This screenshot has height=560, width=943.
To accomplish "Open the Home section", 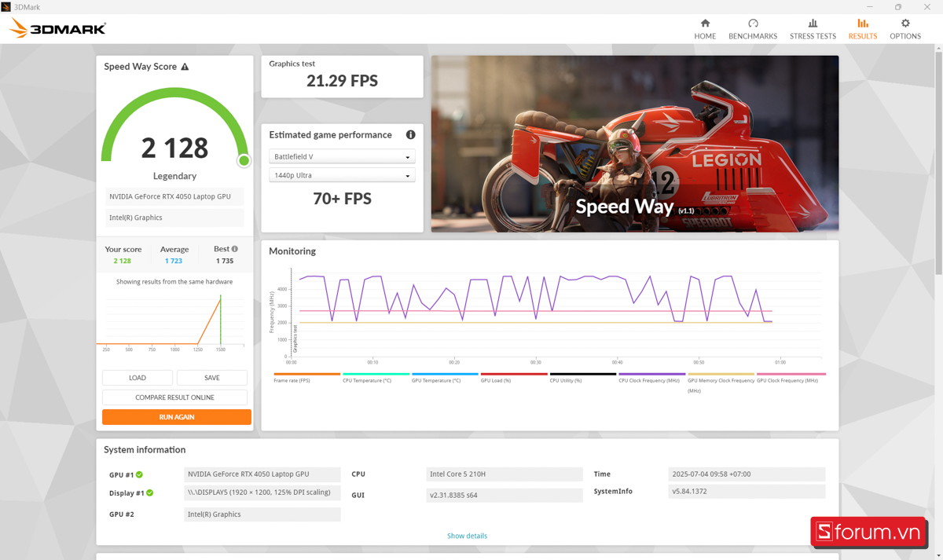I will [705, 29].
